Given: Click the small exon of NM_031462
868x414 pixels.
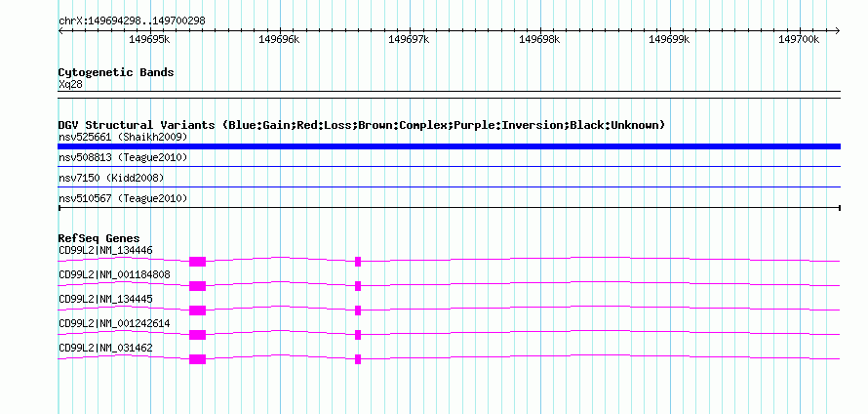Looking at the screenshot, I should [358, 359].
